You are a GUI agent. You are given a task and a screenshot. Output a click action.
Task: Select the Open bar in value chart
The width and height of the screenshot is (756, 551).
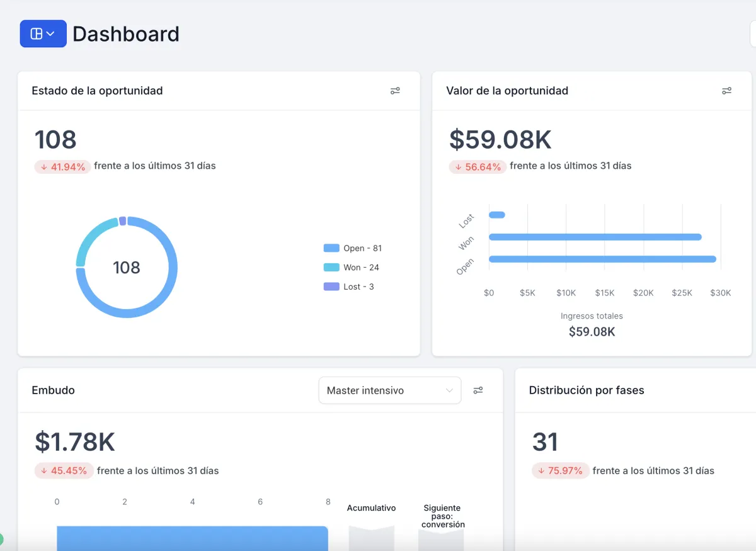coord(603,259)
